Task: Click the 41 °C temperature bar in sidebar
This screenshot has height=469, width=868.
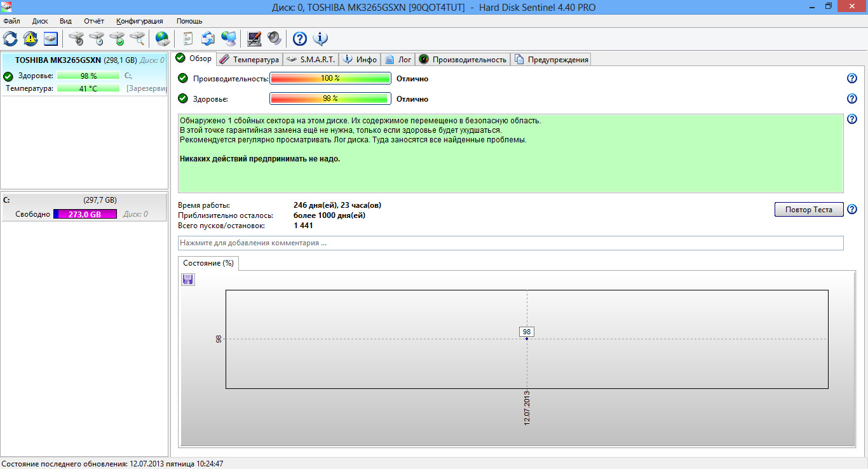Action: (x=88, y=88)
